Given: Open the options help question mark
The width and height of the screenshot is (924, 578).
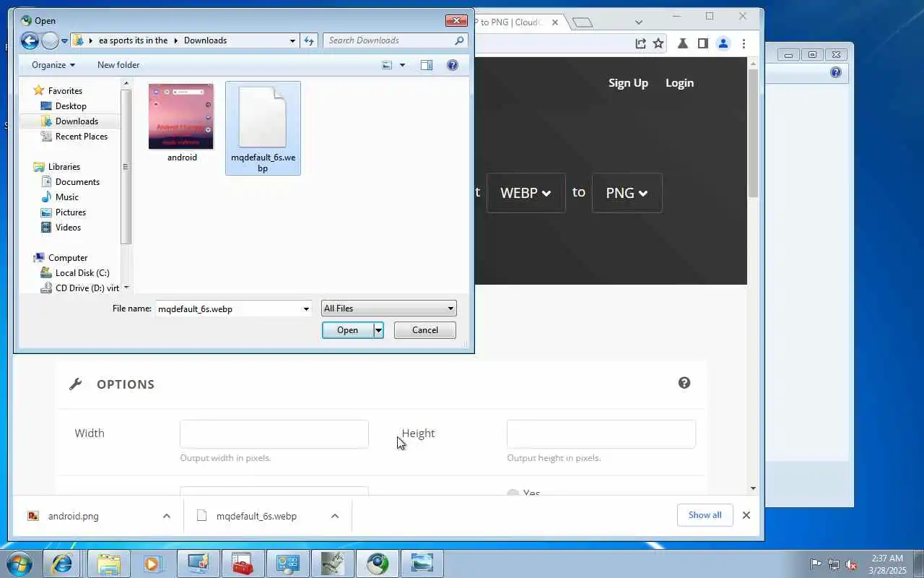Looking at the screenshot, I should [684, 383].
